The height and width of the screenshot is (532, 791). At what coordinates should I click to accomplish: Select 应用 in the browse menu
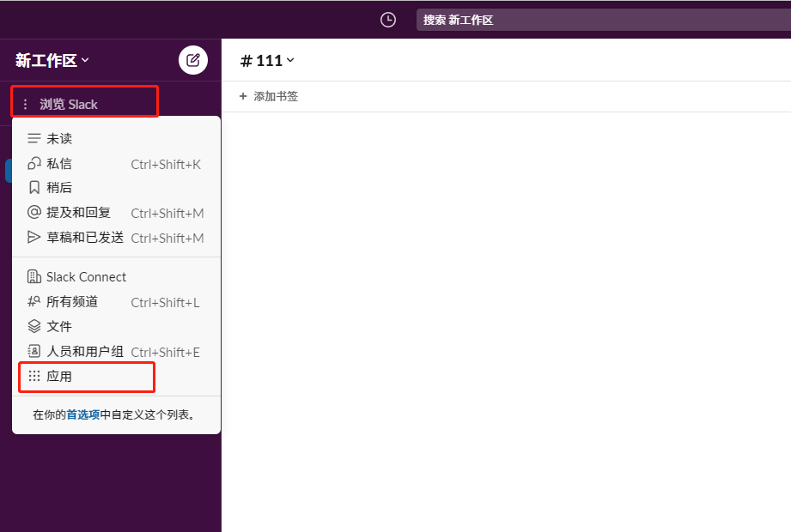coord(117,376)
